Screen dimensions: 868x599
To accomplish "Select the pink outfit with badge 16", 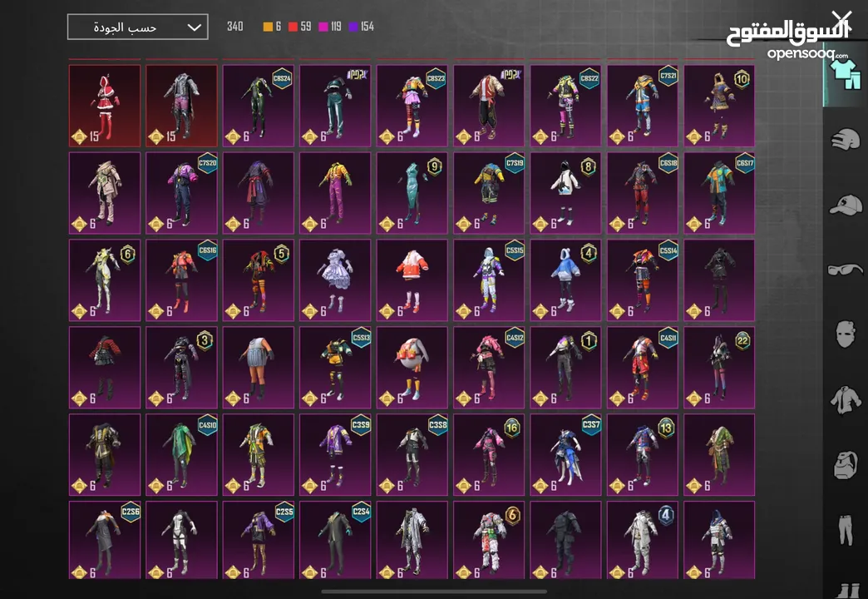I will [x=489, y=454].
